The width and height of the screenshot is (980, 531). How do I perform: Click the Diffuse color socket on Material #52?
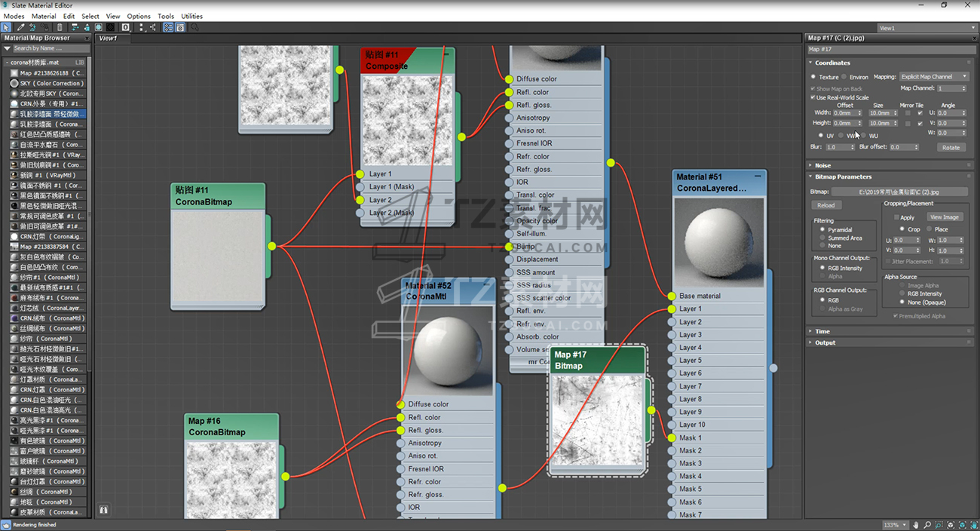click(x=401, y=404)
